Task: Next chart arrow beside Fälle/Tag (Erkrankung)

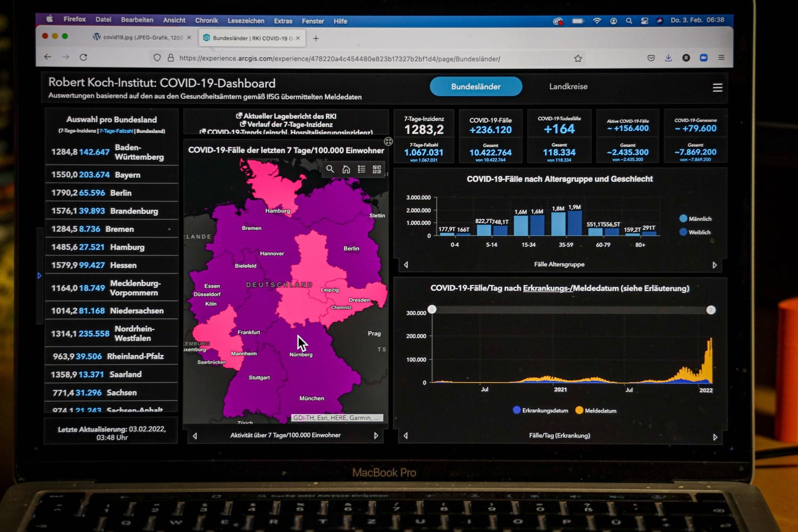Action: point(715,437)
